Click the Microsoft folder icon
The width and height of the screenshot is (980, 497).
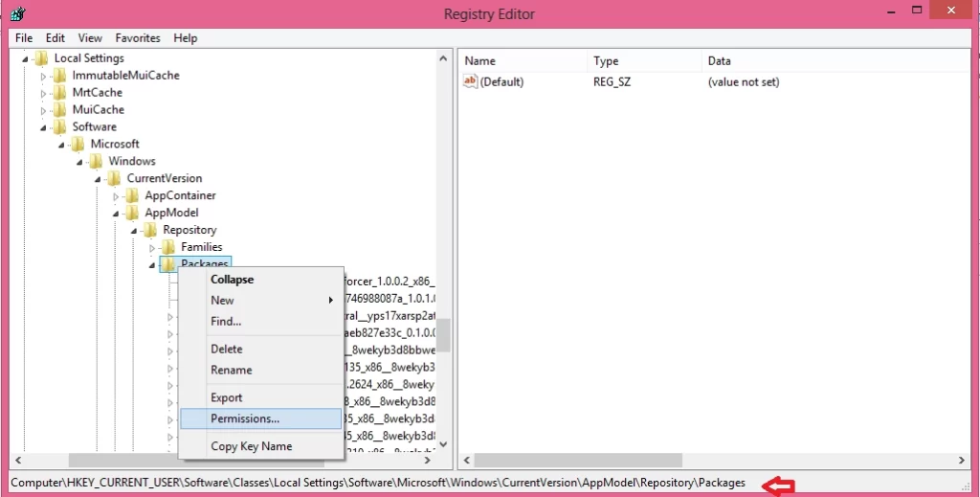click(x=78, y=144)
